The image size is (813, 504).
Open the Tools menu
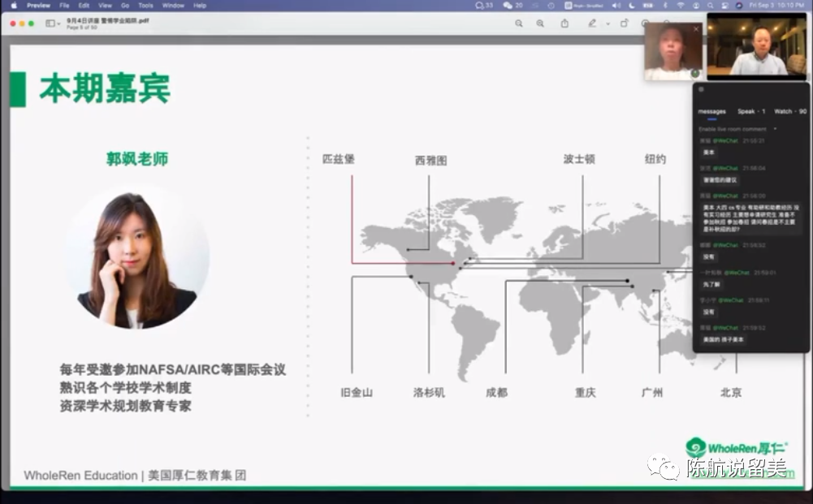point(146,5)
